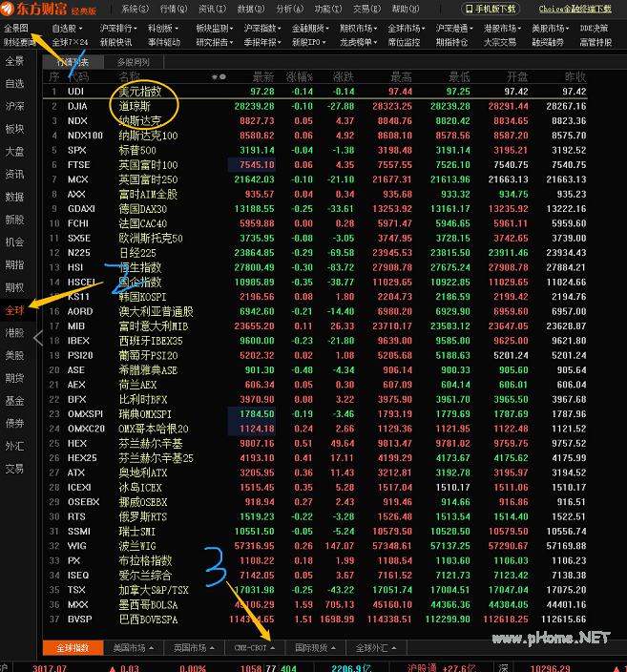Screen dimensions: 627x672
Task: Expand the 科创板 dropdown
Action: point(163,29)
